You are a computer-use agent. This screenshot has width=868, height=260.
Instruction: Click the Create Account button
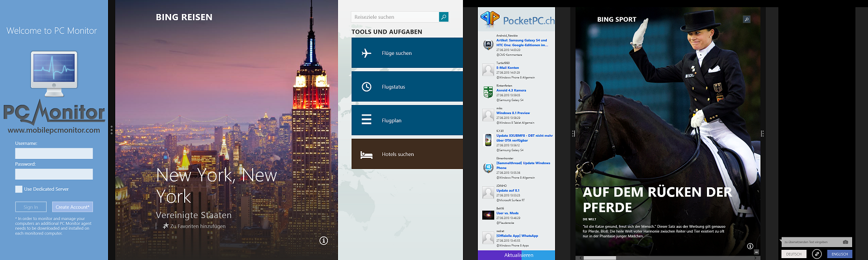pyautogui.click(x=72, y=207)
